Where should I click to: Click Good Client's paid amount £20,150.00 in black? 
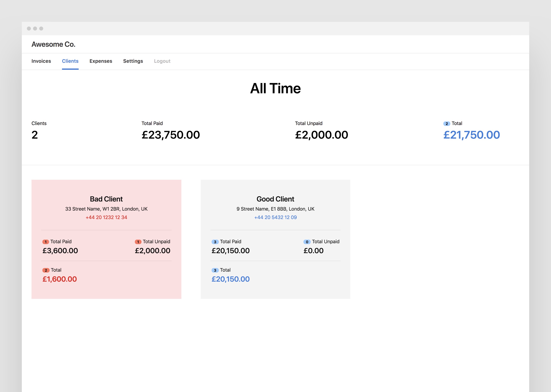tap(230, 251)
